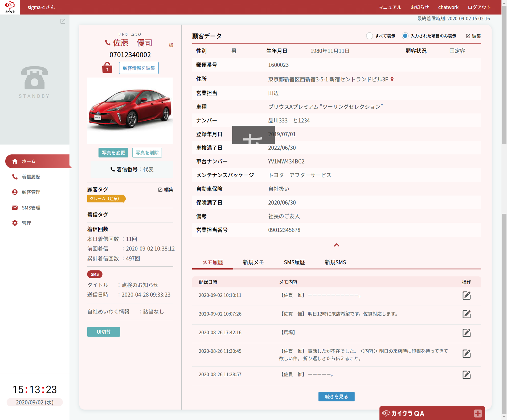Screen dimensions: 507x420
Task: Edit the memo from 2020-09-02 10:10:11
Action: tap(466, 295)
